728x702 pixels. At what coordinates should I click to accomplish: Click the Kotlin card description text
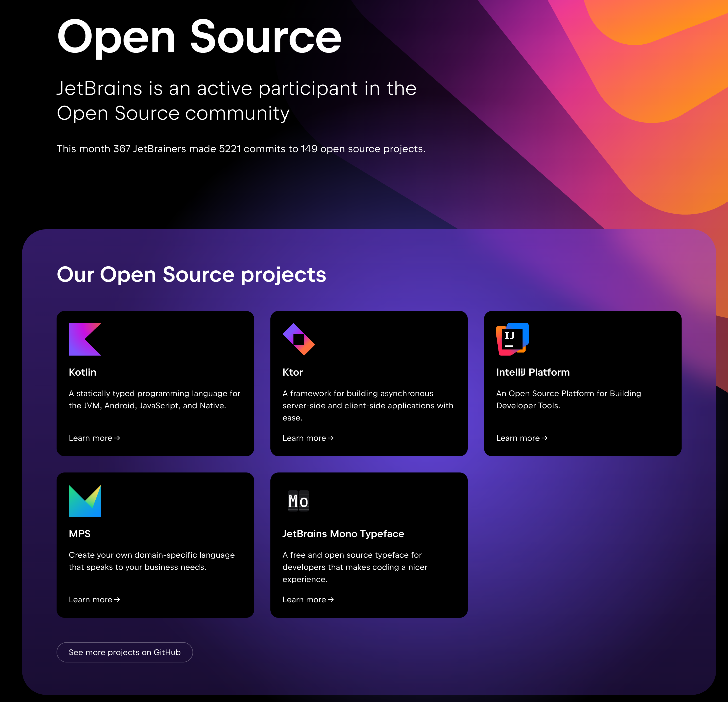click(154, 399)
